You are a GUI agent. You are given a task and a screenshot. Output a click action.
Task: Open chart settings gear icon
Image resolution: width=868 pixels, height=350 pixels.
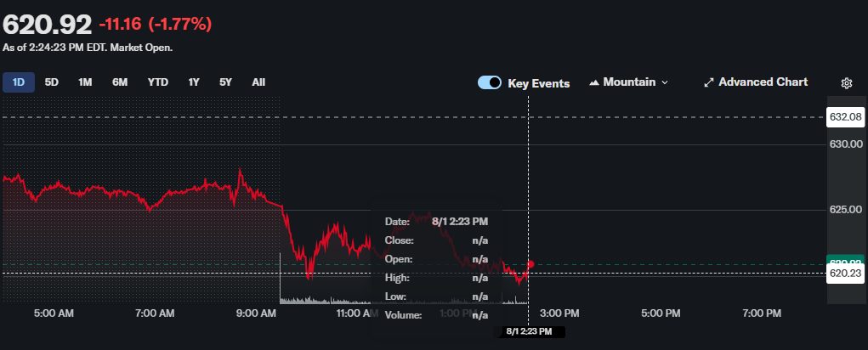pyautogui.click(x=847, y=83)
